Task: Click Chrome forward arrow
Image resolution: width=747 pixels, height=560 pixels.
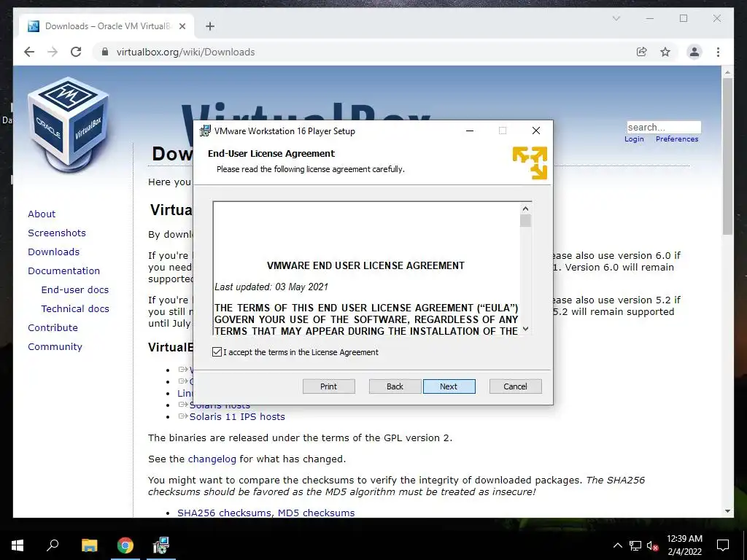Action: (x=53, y=52)
